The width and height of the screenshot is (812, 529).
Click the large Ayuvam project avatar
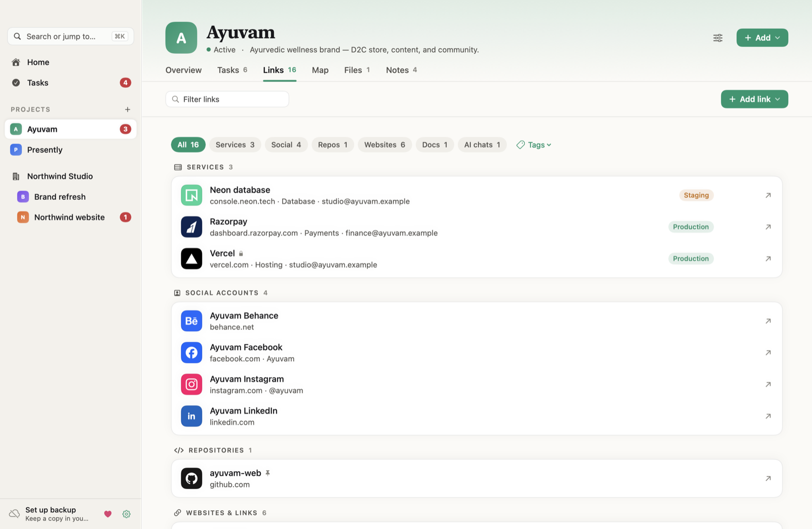(181, 38)
